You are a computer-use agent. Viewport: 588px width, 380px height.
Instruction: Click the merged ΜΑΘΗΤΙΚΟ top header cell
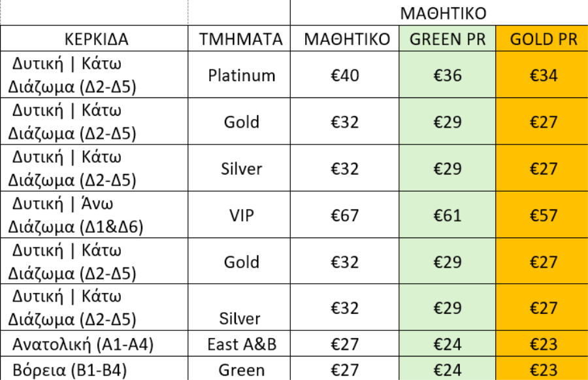click(439, 13)
